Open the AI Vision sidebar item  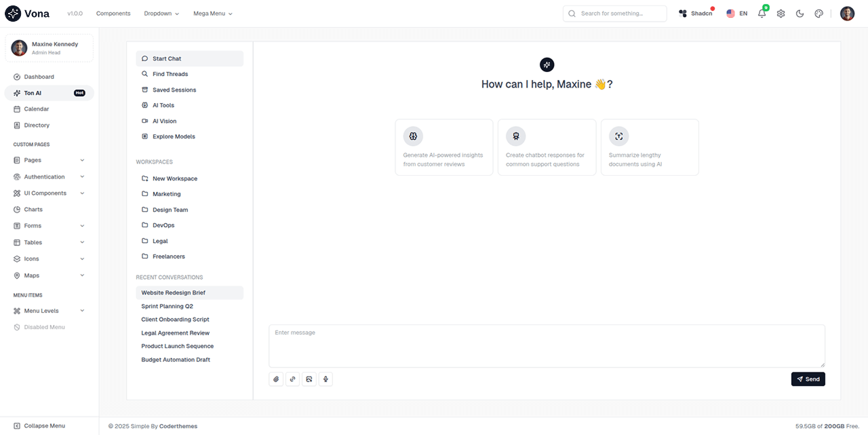[x=163, y=121]
